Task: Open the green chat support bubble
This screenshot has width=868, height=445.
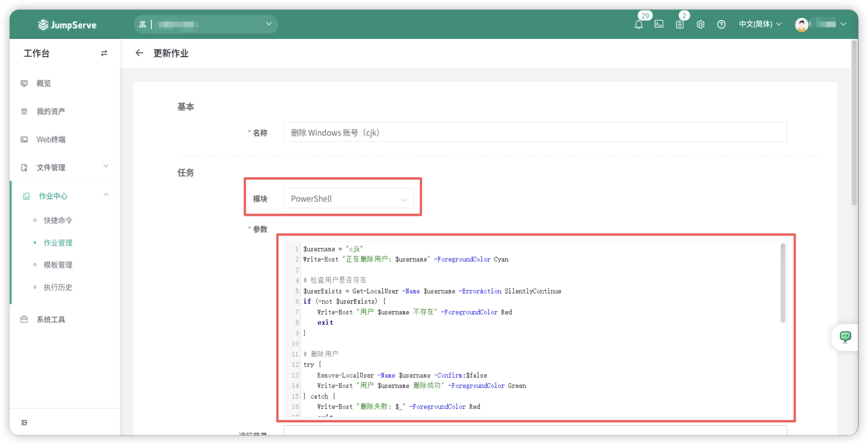Action: (x=845, y=337)
